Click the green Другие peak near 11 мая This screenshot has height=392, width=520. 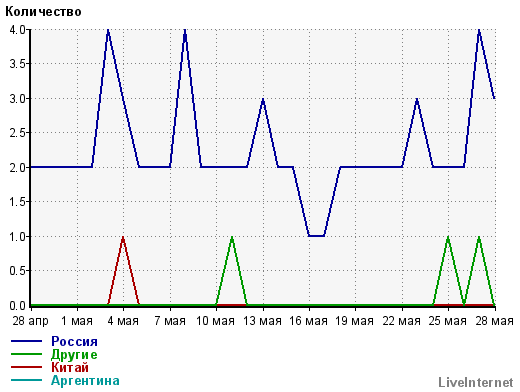232,237
